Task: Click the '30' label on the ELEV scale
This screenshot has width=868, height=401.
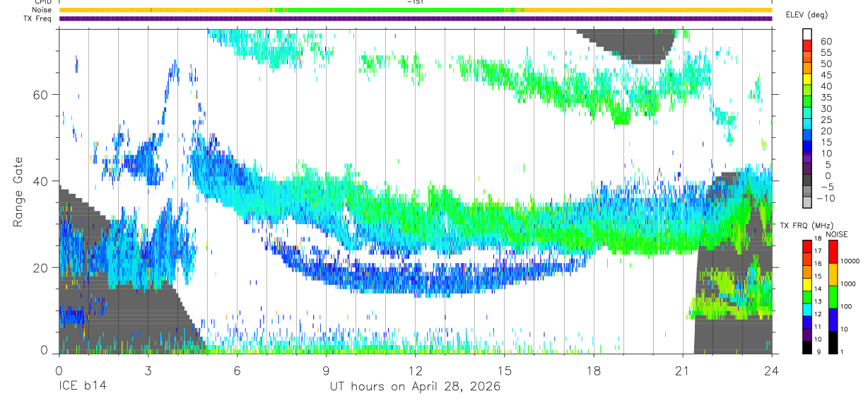Action: (x=826, y=108)
